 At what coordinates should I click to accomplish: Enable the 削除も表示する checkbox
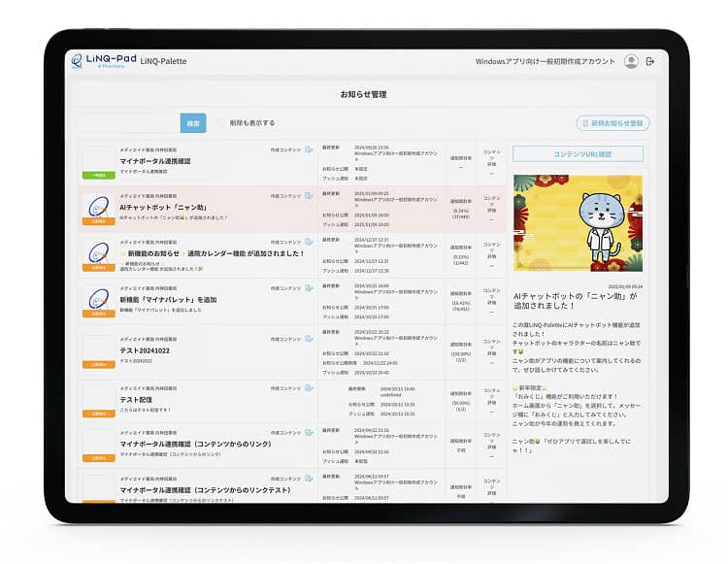pyautogui.click(x=222, y=123)
